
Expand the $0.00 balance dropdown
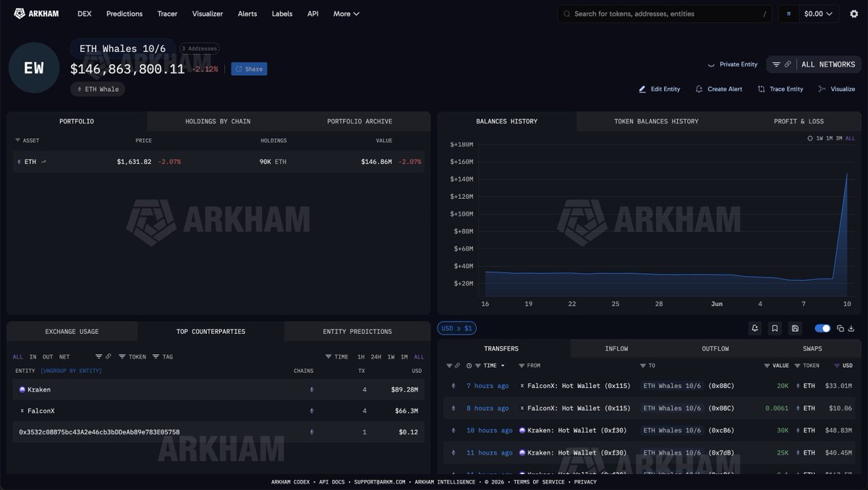point(820,14)
